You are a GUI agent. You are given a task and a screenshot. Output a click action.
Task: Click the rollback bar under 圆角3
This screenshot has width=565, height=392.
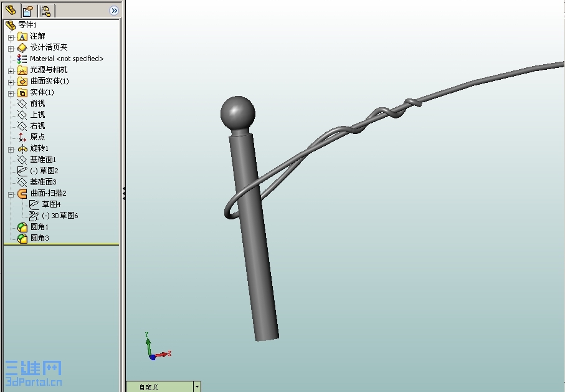(x=61, y=244)
